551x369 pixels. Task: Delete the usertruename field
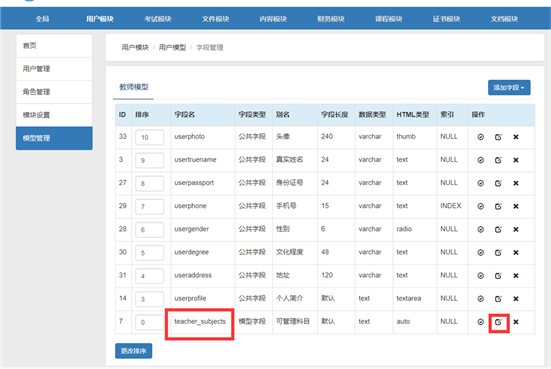coord(516,160)
